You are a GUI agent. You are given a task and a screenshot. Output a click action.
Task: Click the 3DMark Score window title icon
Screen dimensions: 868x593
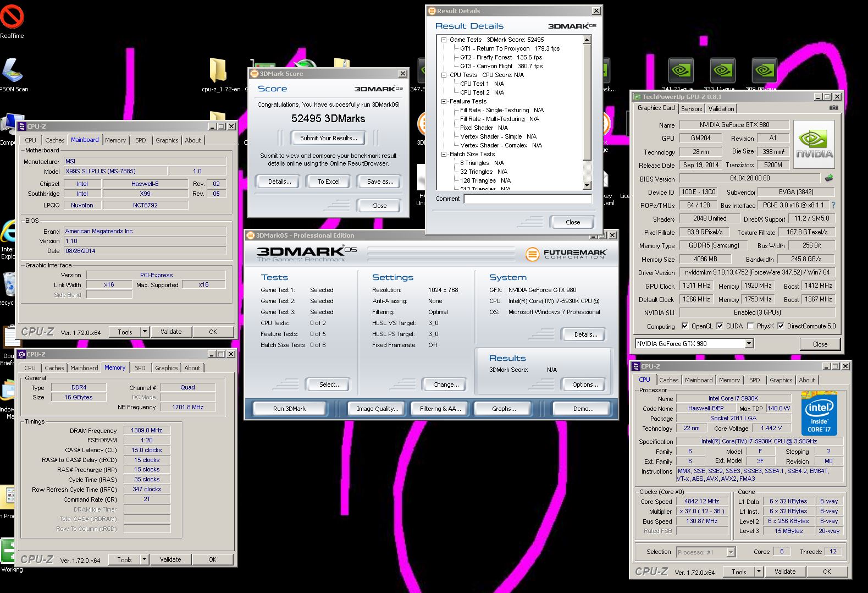(255, 74)
